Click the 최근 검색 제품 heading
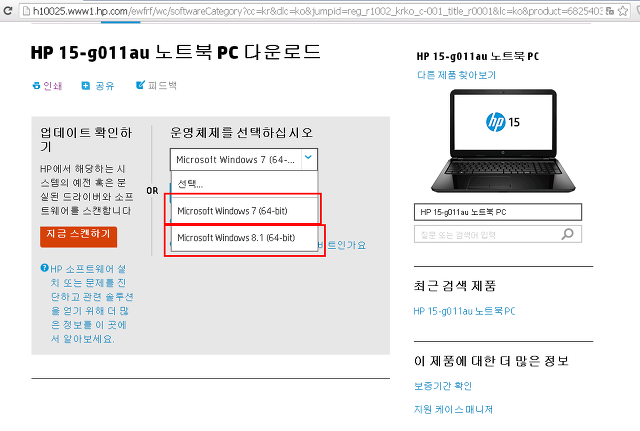Image resolution: width=640 pixels, height=431 pixels. pos(455,286)
